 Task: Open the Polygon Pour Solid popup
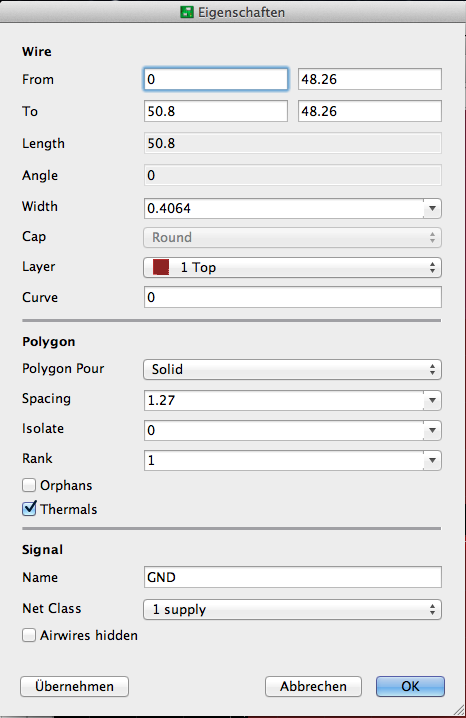pos(293,370)
